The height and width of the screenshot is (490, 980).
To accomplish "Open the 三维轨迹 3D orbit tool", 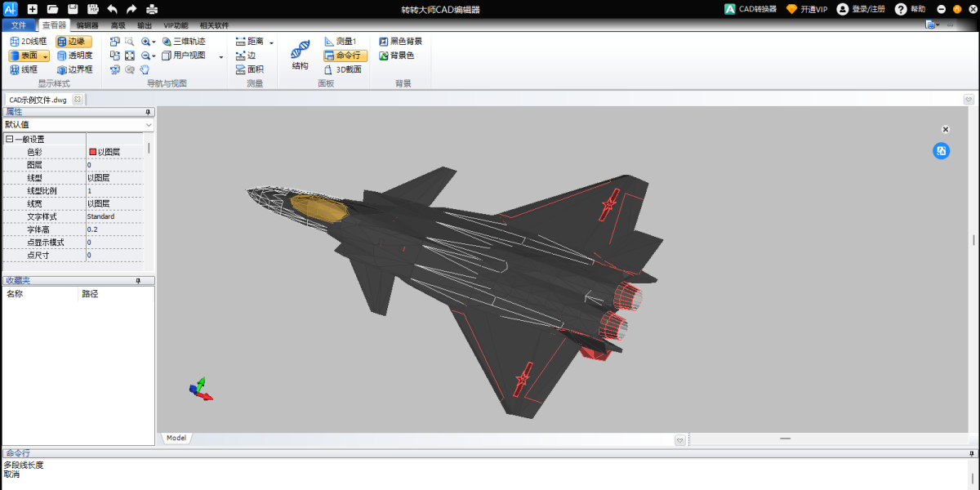I will tap(183, 41).
